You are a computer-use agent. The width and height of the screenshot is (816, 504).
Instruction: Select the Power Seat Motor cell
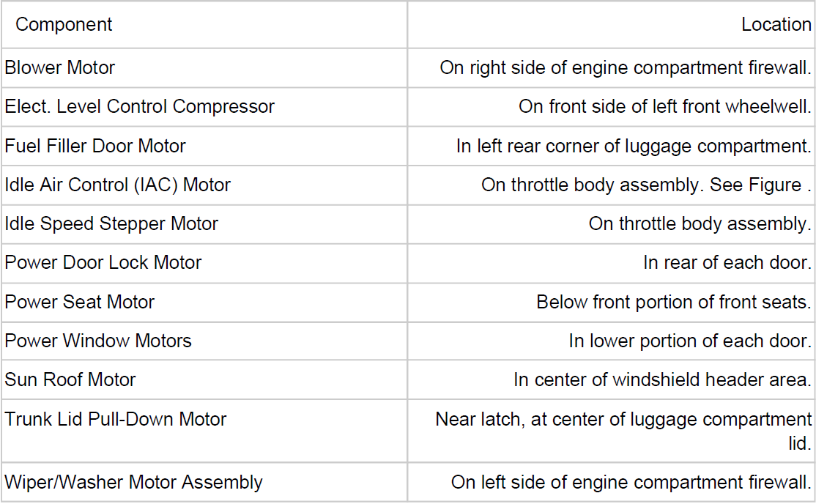tap(80, 302)
